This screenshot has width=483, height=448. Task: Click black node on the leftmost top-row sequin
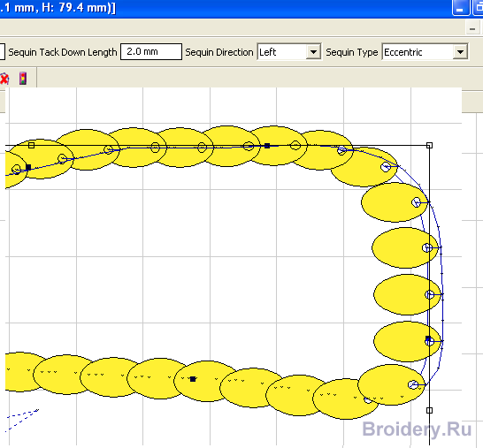[x=28, y=167]
